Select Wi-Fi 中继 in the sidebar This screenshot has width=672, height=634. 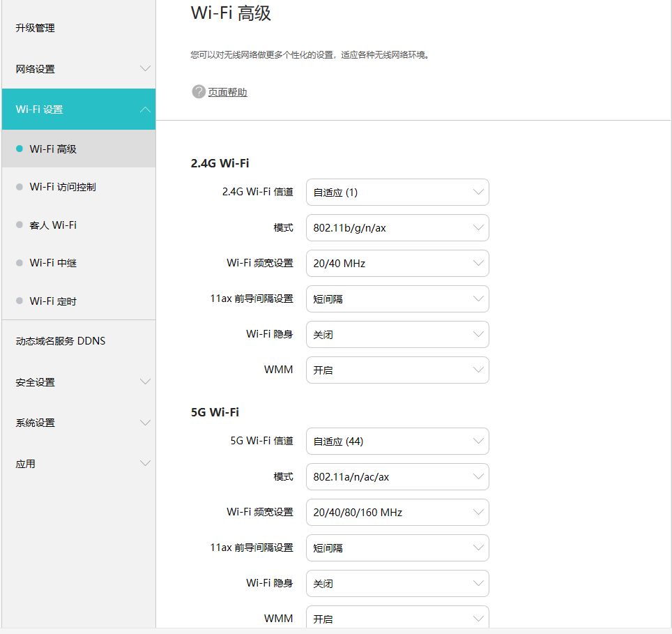(x=53, y=263)
